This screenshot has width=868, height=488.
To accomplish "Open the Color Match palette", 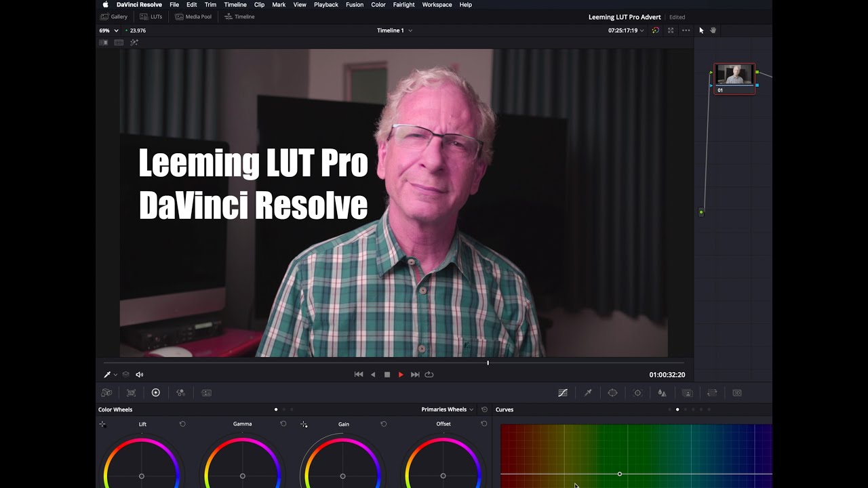I will (131, 392).
